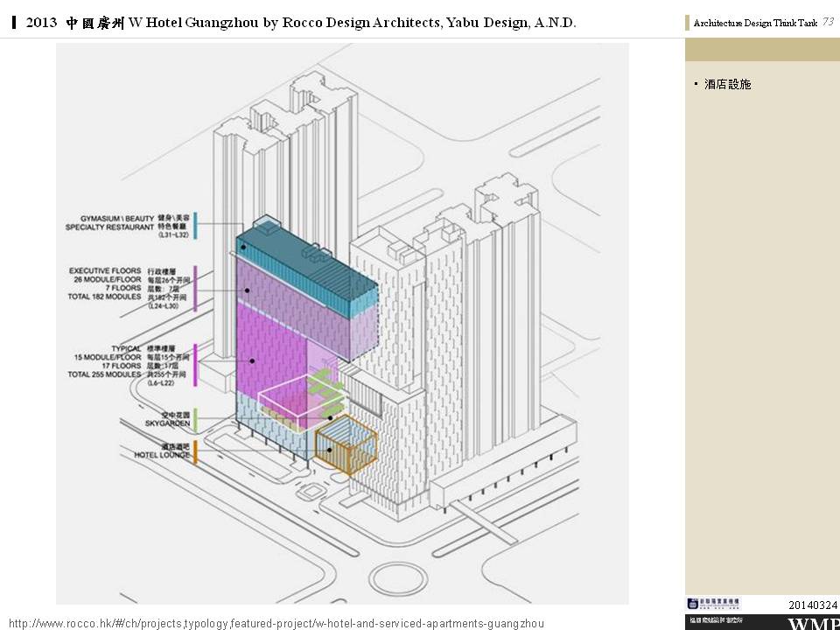Image resolution: width=840 pixels, height=630 pixels.
Task: Click the teal Gymnasium/Beauty legend color bar
Action: 195,225
